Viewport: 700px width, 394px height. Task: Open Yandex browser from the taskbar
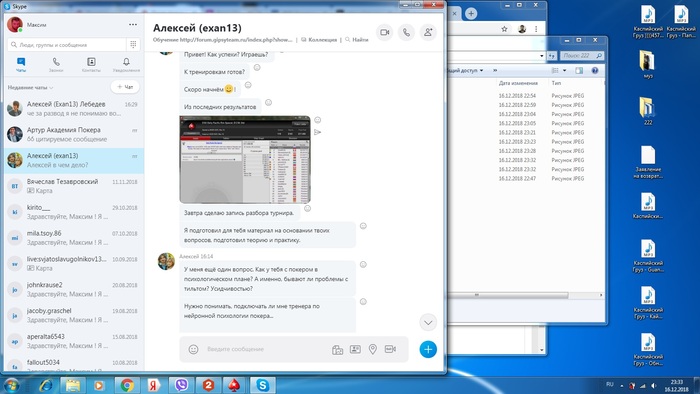pyautogui.click(x=154, y=385)
